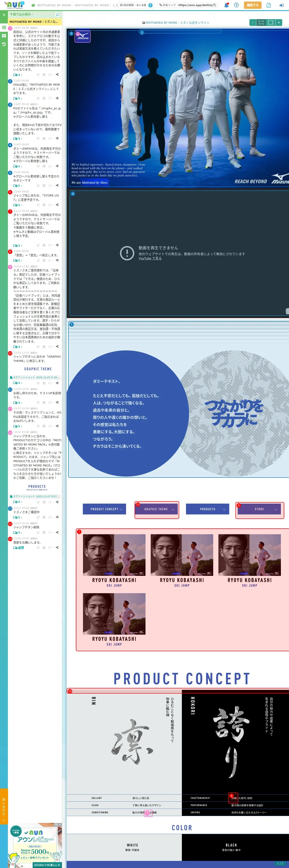Click the login arrow icon
This screenshot has width=289, height=868.
[x=281, y=5]
